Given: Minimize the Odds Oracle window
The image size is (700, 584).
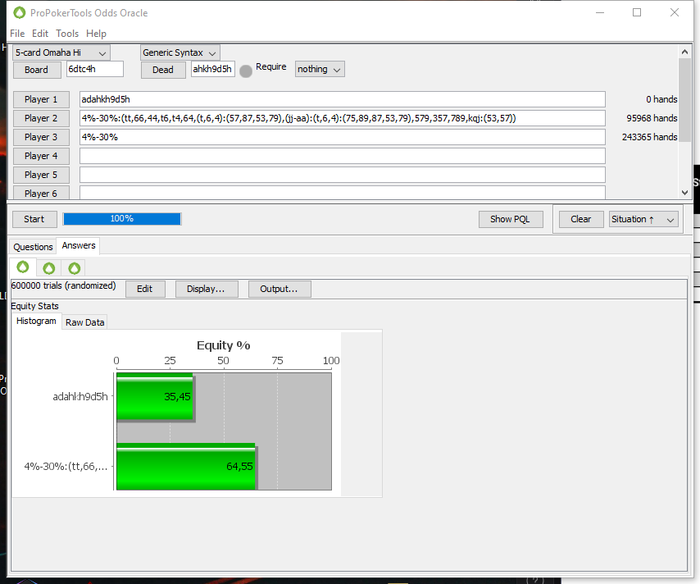Looking at the screenshot, I should pos(600,13).
